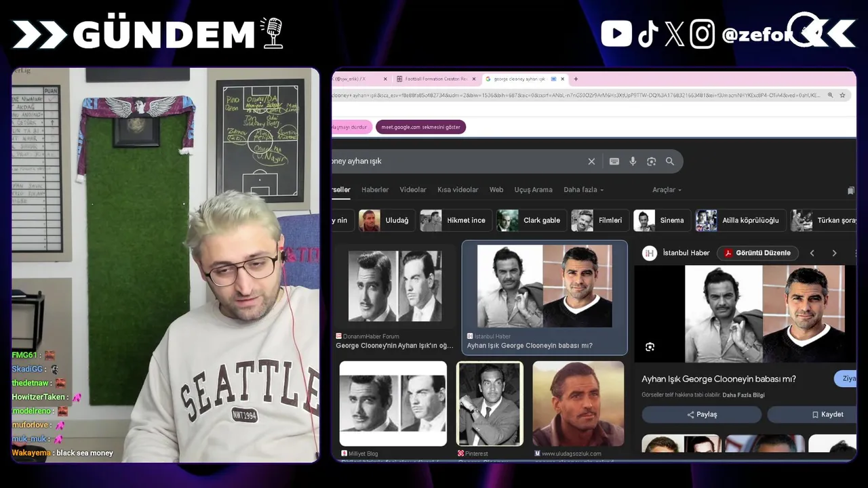Image resolution: width=868 pixels, height=488 pixels.
Task: Open the uludagsozluk color portrait thumbnail
Action: pos(578,403)
